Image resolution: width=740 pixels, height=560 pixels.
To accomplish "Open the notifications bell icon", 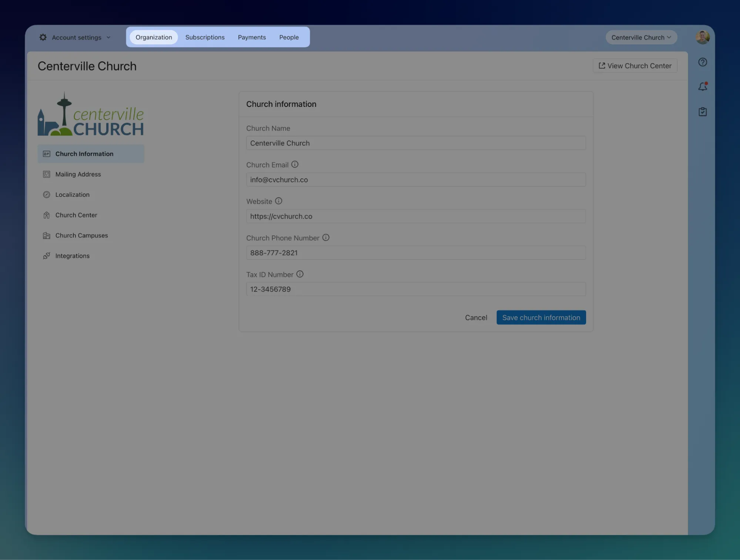I will (702, 87).
